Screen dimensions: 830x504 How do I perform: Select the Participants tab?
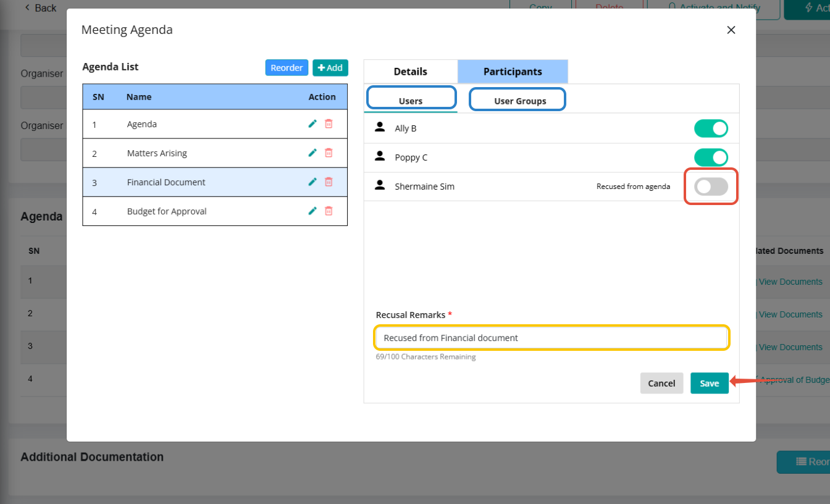[x=513, y=72]
